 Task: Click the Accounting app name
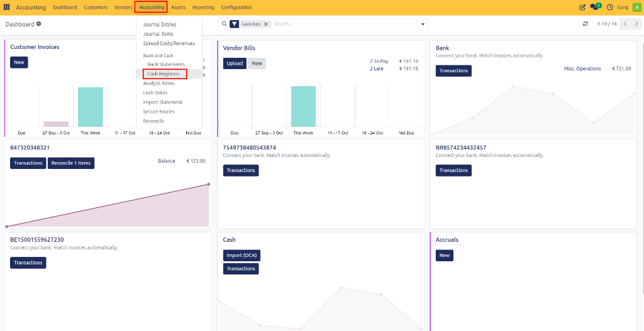pos(31,8)
